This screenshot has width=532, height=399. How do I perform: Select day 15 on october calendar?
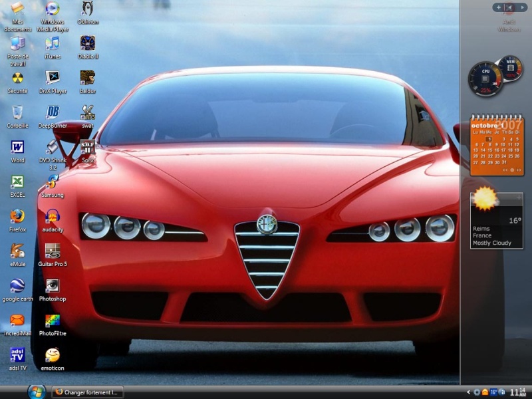pyautogui.click(x=489, y=150)
